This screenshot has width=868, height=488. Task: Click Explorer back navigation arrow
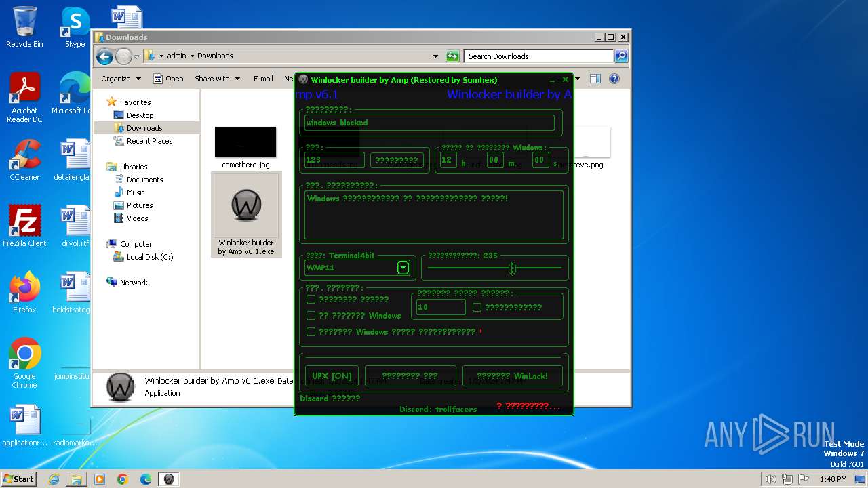(104, 56)
